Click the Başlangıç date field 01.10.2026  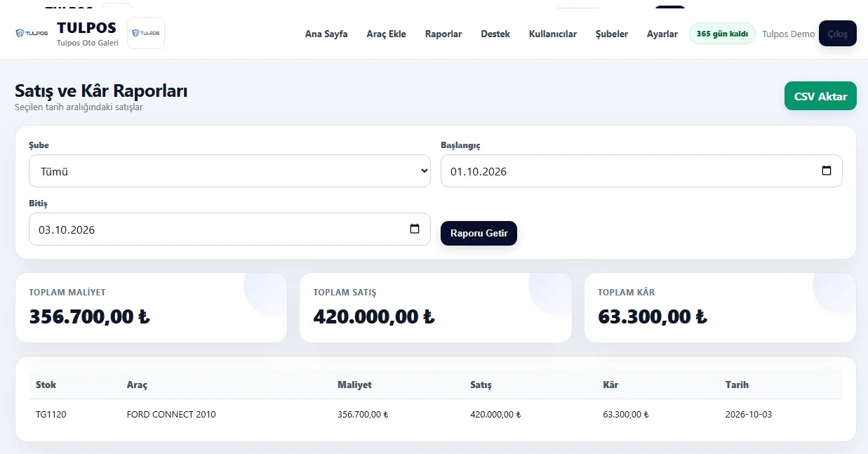click(x=641, y=171)
